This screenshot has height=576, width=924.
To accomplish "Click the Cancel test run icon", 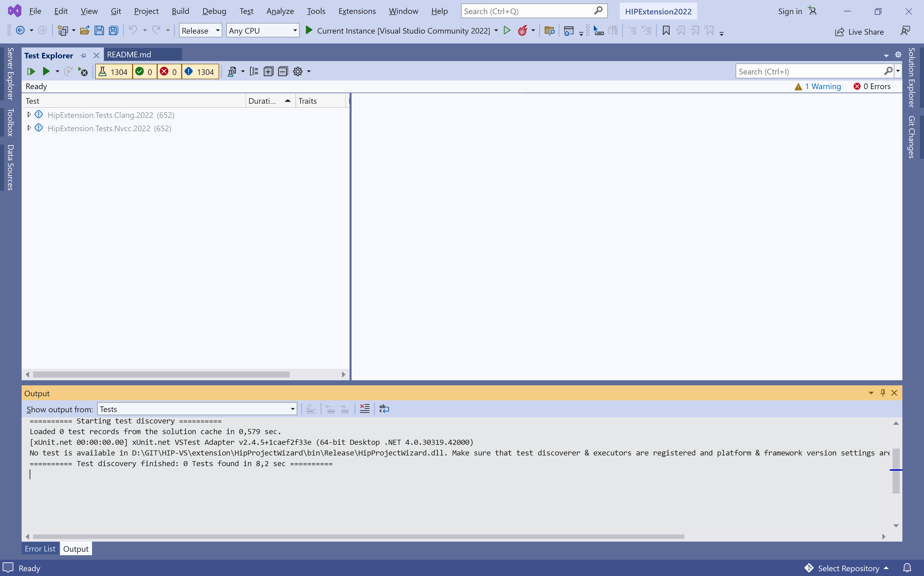I will pyautogui.click(x=83, y=72).
